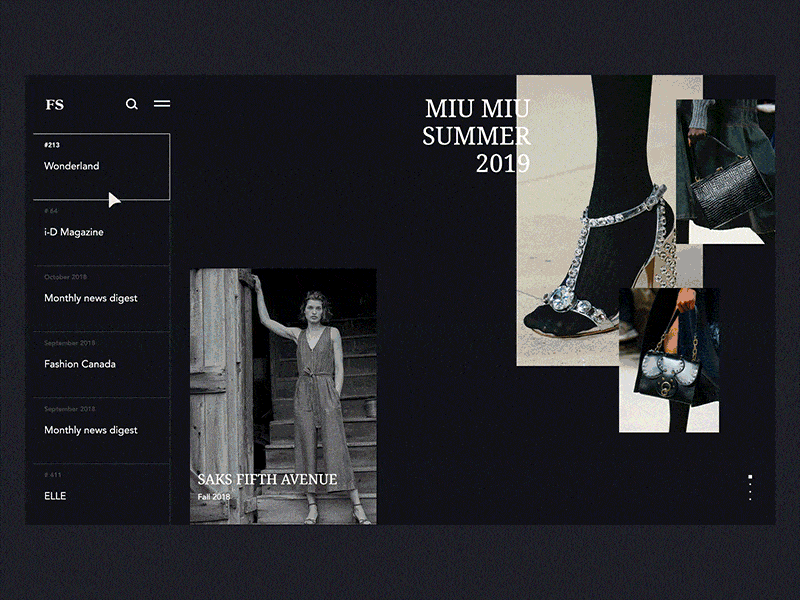800x600 pixels.
Task: Open the ELLE issue #411 entry
Action: 54,495
